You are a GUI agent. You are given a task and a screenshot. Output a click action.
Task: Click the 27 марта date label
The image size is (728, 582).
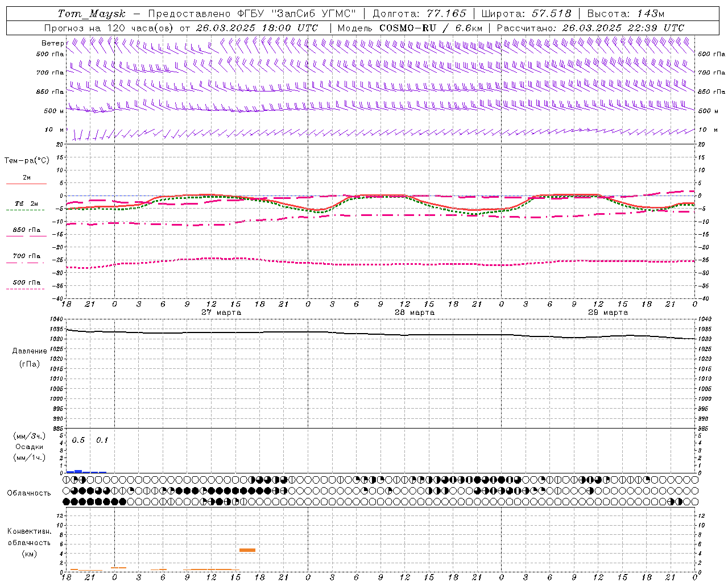(x=221, y=313)
